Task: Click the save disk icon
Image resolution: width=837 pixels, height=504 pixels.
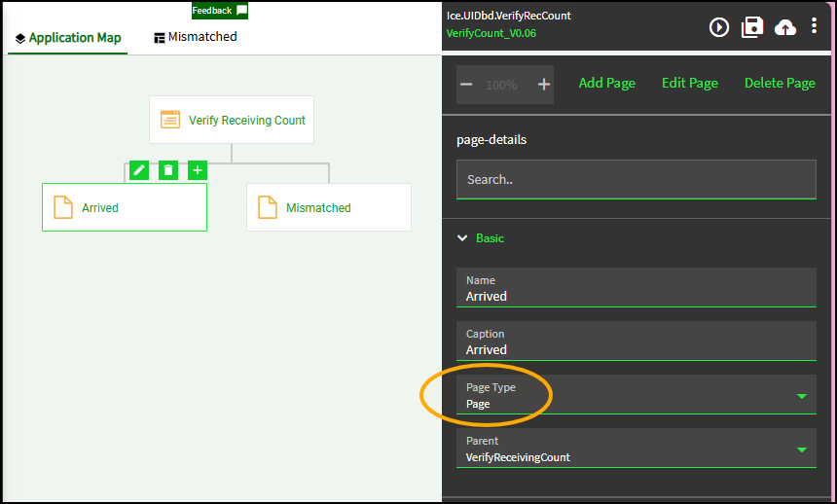Action: pos(752,27)
